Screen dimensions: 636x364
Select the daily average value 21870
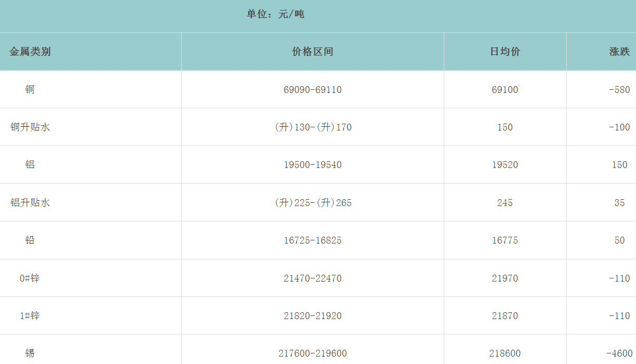[x=505, y=316]
